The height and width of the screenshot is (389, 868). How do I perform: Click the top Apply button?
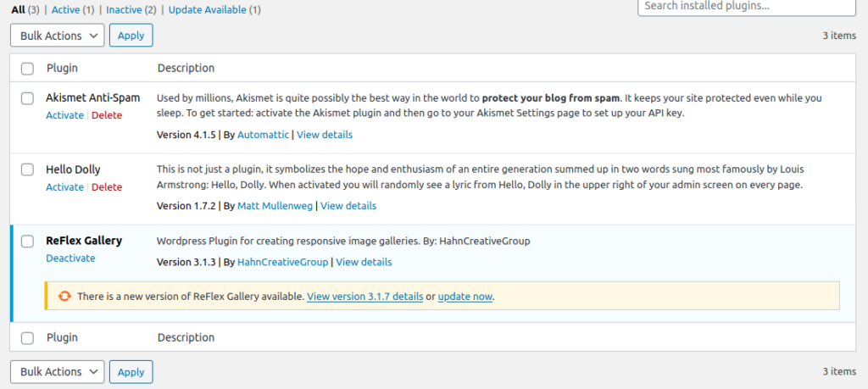tap(131, 36)
